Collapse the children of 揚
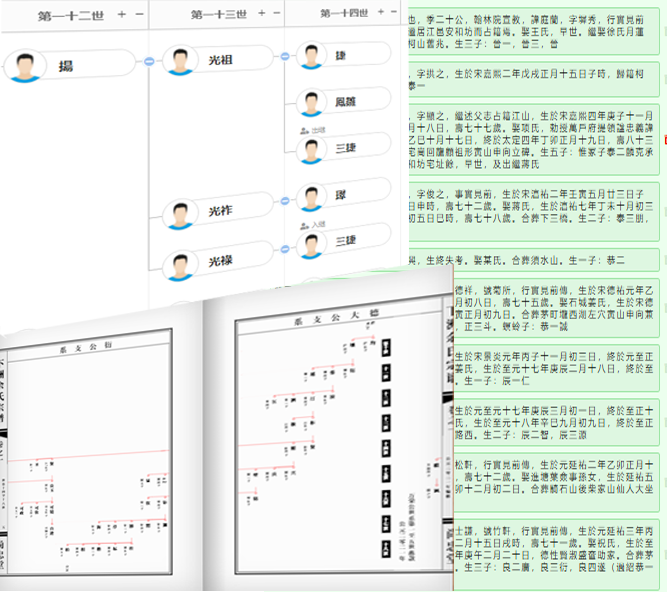 [148, 62]
